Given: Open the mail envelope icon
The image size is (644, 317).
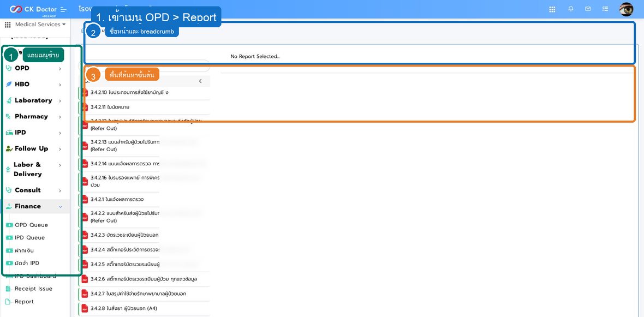Looking at the screenshot, I should (x=588, y=9).
